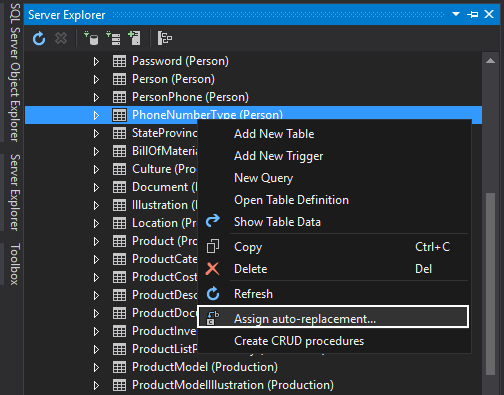Click the Stop Refresh toolbar icon
The image size is (504, 395).
click(61, 38)
